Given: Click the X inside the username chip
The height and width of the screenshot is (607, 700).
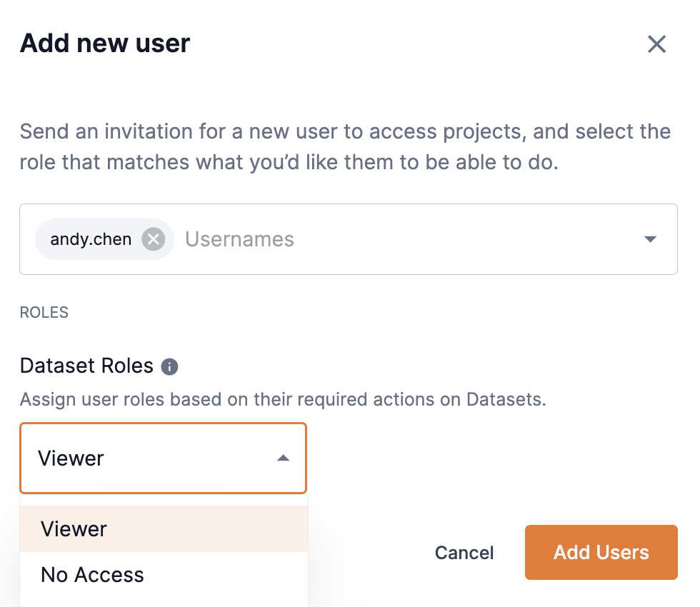Looking at the screenshot, I should click(x=153, y=239).
